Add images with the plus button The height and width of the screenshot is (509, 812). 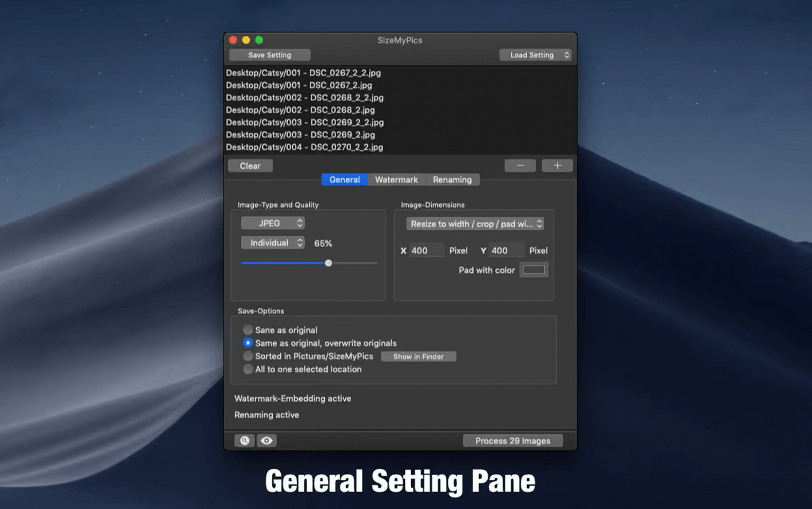[558, 165]
